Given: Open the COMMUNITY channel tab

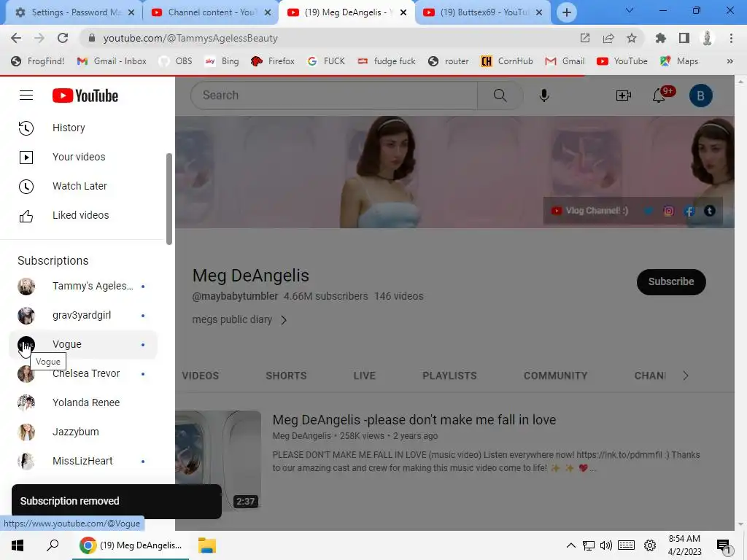Looking at the screenshot, I should tap(555, 376).
